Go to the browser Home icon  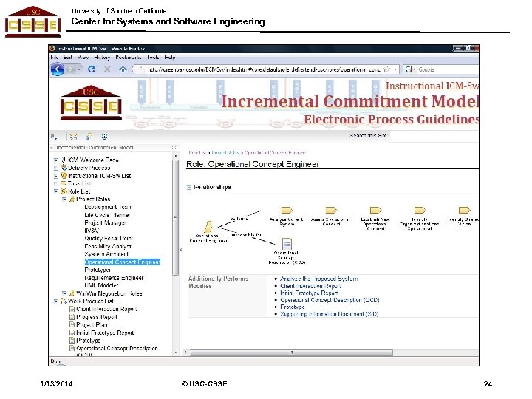pos(123,69)
